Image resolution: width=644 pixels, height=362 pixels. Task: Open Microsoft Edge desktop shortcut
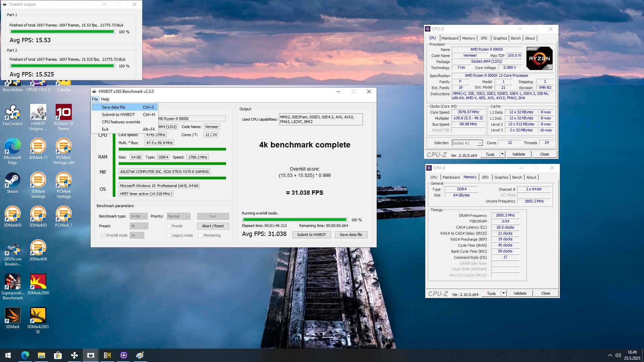click(12, 151)
